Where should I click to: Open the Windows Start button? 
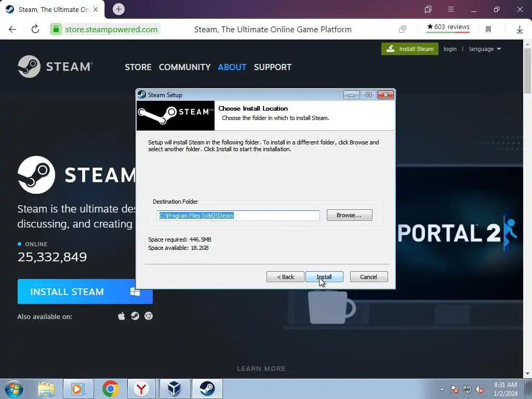(x=14, y=389)
